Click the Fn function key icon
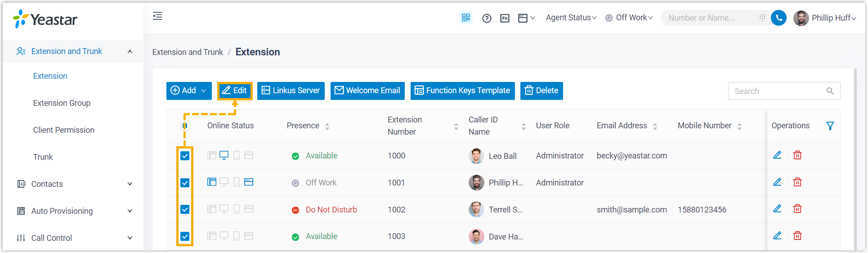 [505, 18]
